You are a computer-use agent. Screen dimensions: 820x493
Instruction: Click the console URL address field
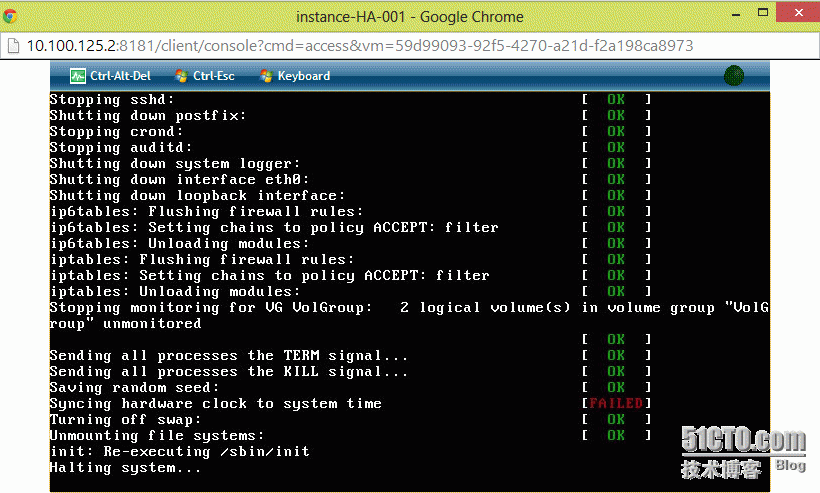coord(360,46)
